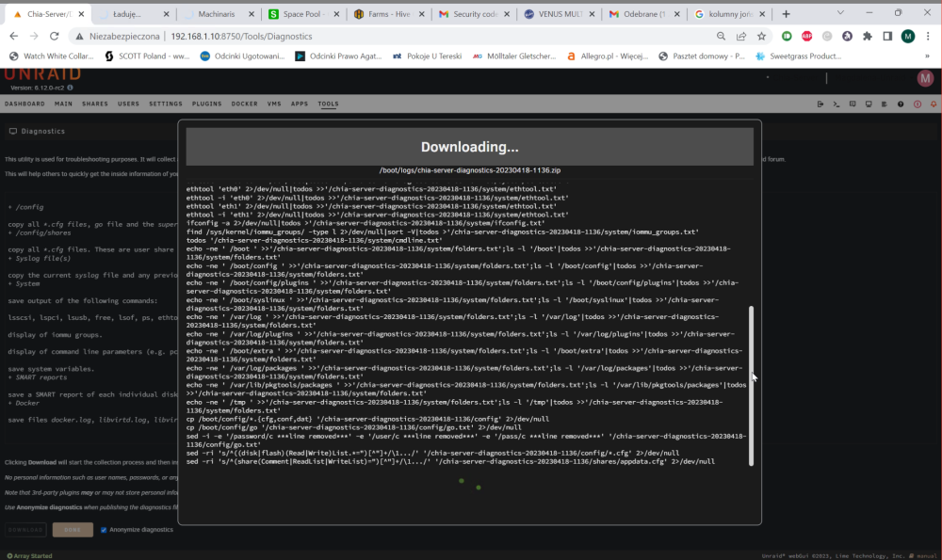Click the round M user avatar in Unraid header
The image size is (942, 560).
[x=925, y=78]
